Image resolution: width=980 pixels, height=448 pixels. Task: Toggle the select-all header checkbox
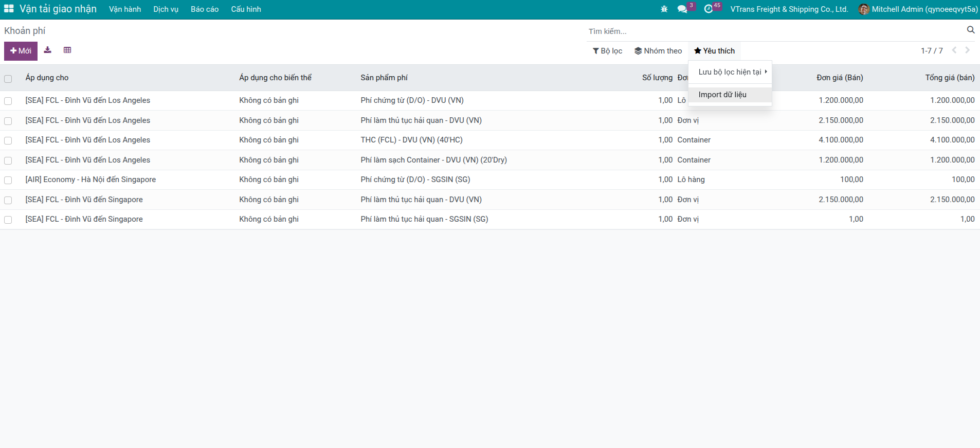[x=8, y=79]
